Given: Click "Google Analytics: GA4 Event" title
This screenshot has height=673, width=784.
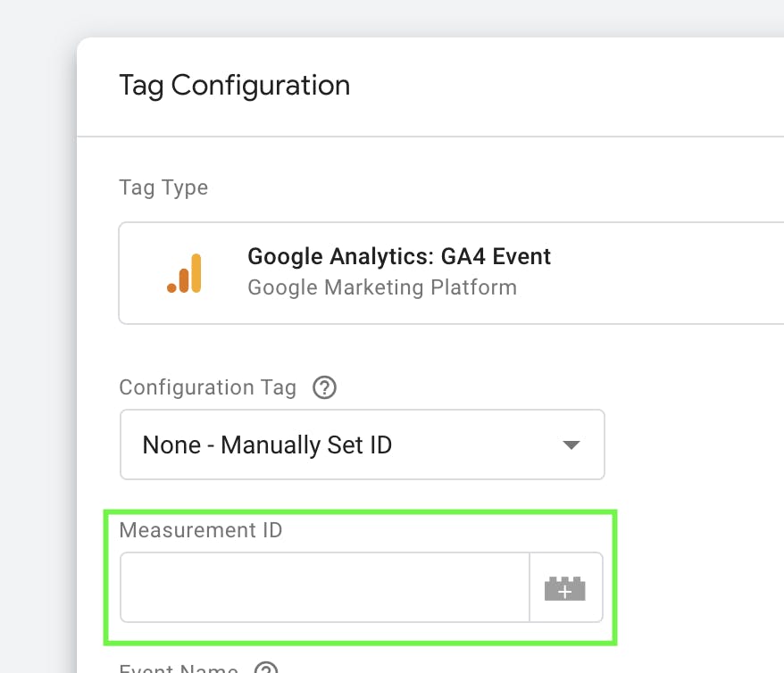Looking at the screenshot, I should point(399,257).
